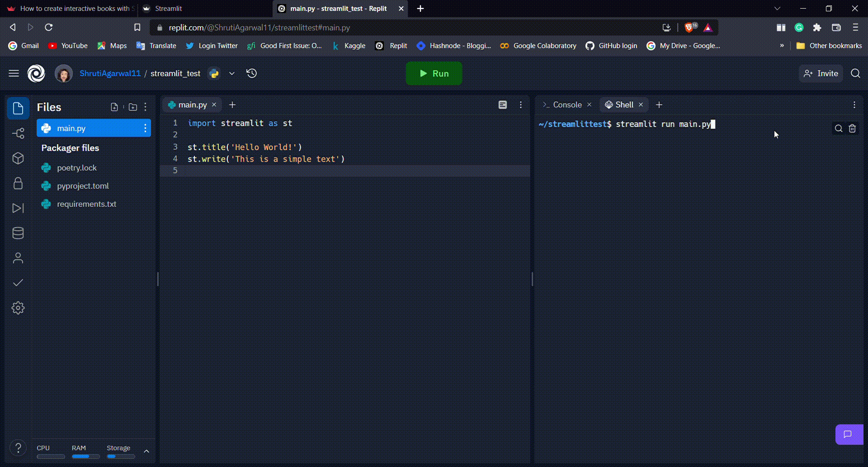This screenshot has height=467, width=868.
Task: Expand the resource usage chevron
Action: pos(146,451)
